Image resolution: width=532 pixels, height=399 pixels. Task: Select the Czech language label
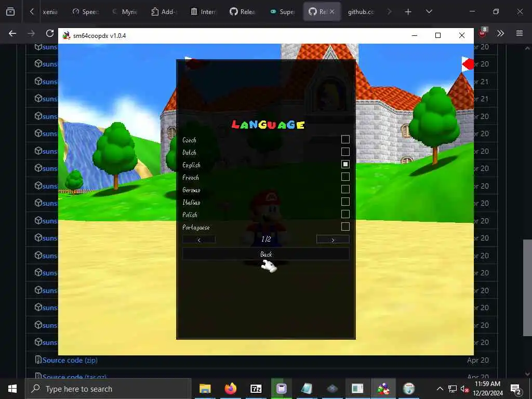189,140
